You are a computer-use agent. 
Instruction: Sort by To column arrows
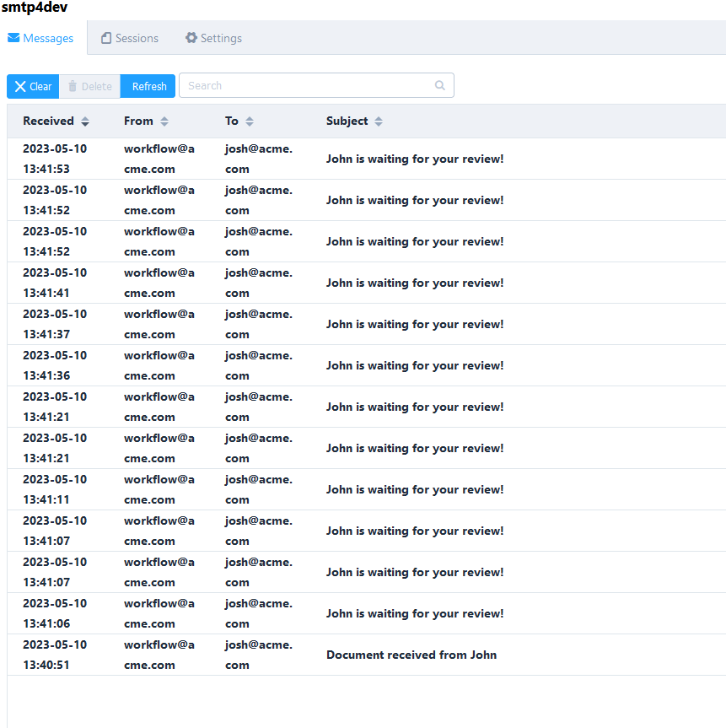[x=250, y=121]
